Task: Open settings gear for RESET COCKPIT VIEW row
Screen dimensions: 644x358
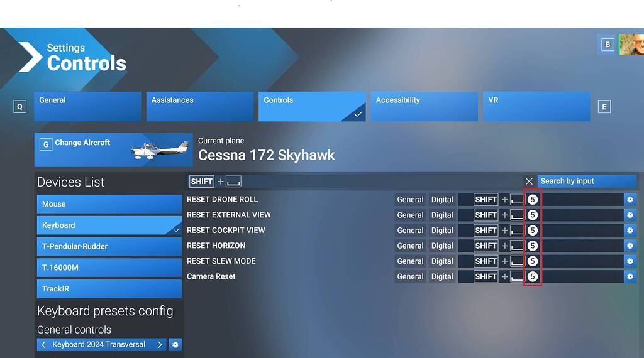Action: click(630, 231)
